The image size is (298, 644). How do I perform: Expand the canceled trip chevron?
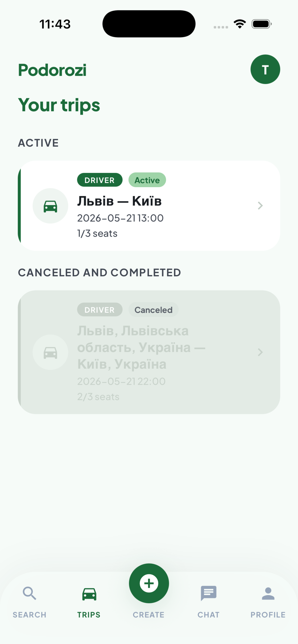click(260, 352)
